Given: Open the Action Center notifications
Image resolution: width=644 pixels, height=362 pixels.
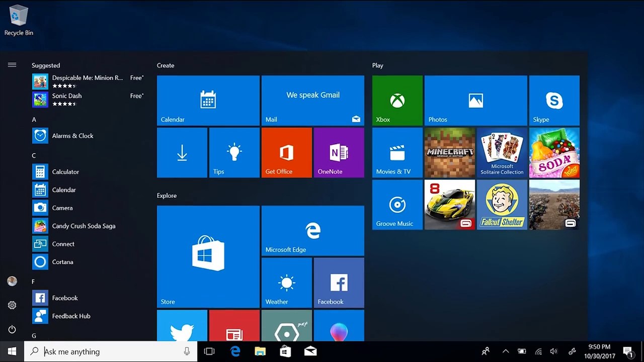Looking at the screenshot, I should coord(628,351).
